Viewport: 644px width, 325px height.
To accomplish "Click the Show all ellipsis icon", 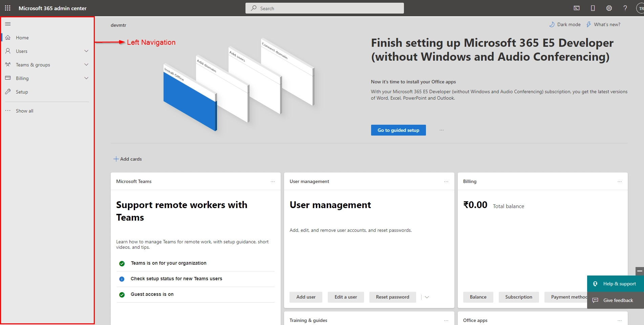I will coord(8,110).
